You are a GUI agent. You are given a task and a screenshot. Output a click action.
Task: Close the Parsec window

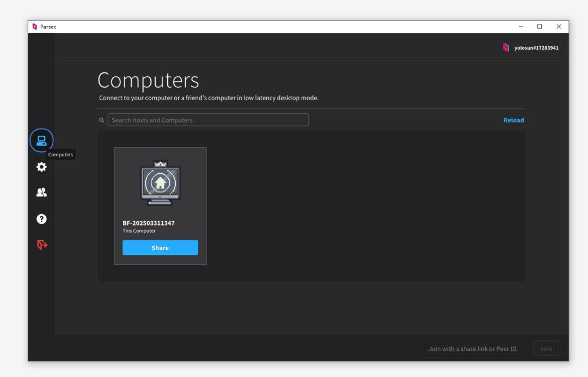[x=559, y=27]
